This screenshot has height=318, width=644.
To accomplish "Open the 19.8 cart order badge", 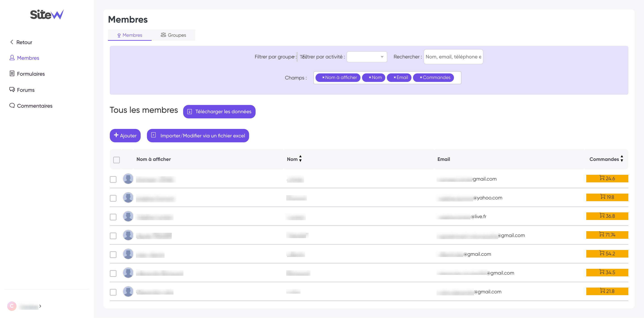I will pyautogui.click(x=607, y=197).
